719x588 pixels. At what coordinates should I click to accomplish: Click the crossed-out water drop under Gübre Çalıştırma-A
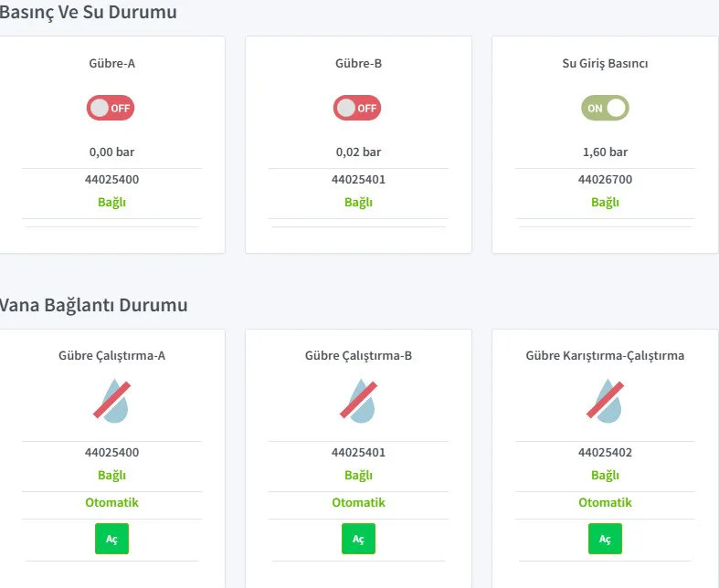pyautogui.click(x=111, y=401)
